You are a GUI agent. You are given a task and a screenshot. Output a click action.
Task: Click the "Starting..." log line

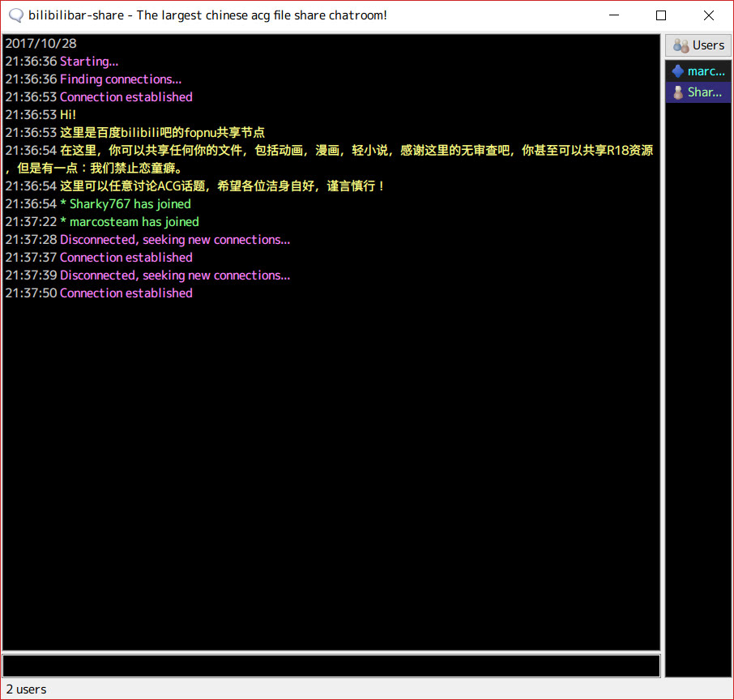89,62
